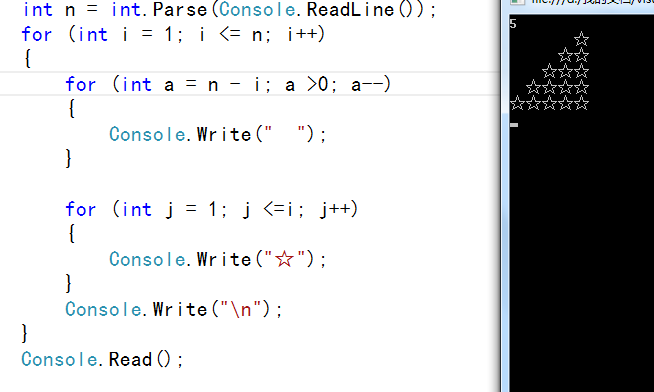This screenshot has width=654, height=392.
Task: Click the three-star row in console output
Action: pos(565,71)
